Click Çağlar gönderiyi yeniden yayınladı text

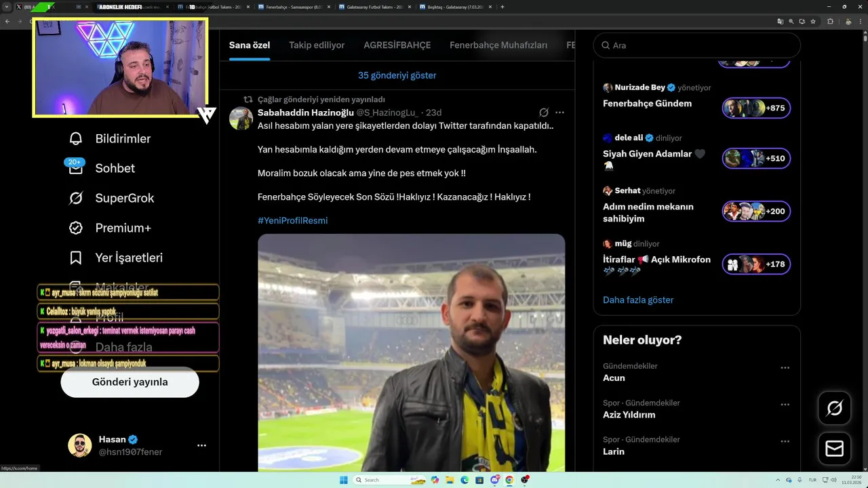coord(321,99)
